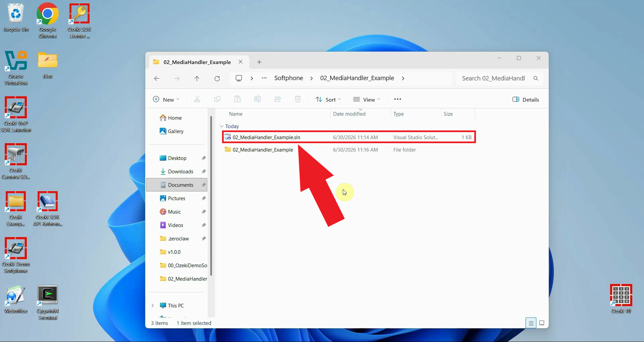This screenshot has height=342, width=644.
Task: Select Cygwin64 Terminal desktop icon
Action: [48, 302]
